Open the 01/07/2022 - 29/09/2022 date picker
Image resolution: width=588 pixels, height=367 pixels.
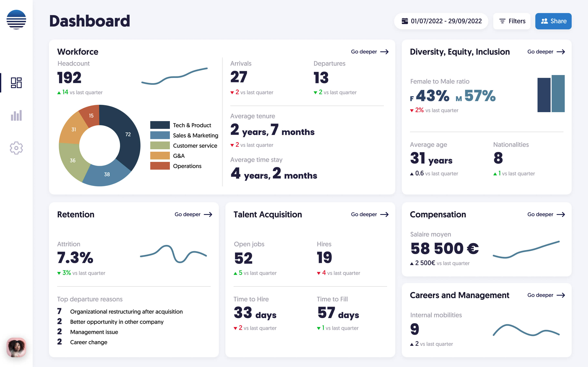pos(441,21)
